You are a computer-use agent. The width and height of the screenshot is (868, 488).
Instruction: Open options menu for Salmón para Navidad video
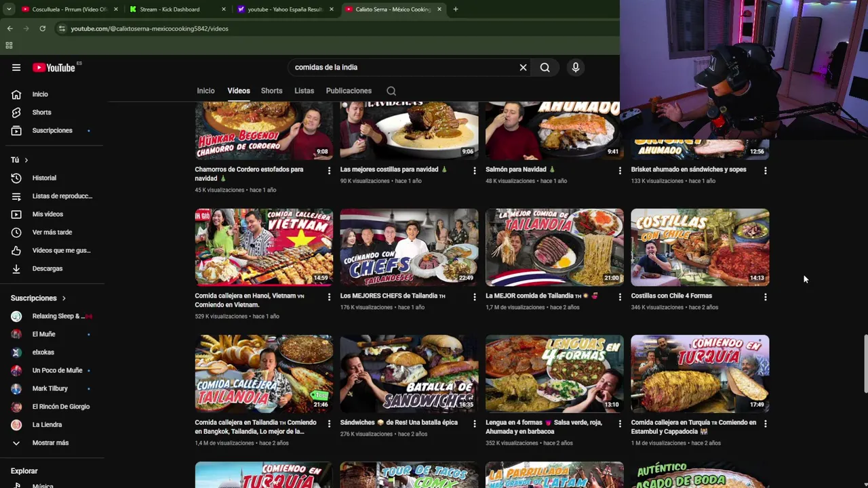coord(619,171)
